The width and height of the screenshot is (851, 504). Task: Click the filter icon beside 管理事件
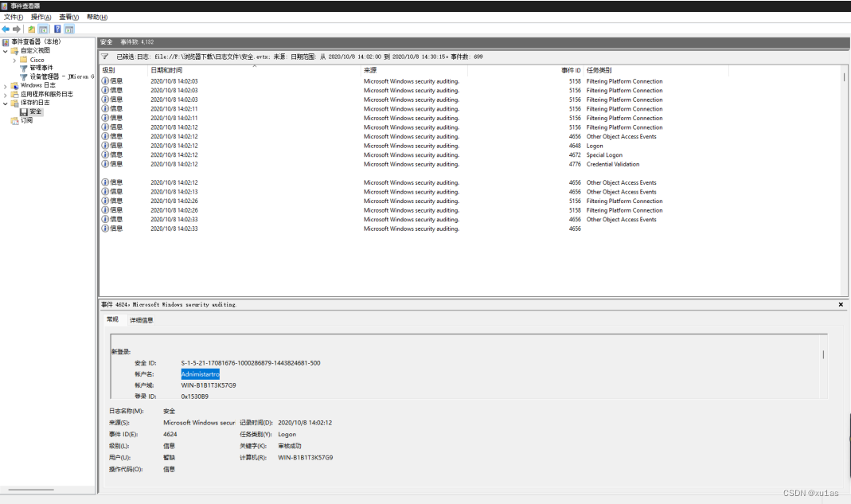point(25,68)
